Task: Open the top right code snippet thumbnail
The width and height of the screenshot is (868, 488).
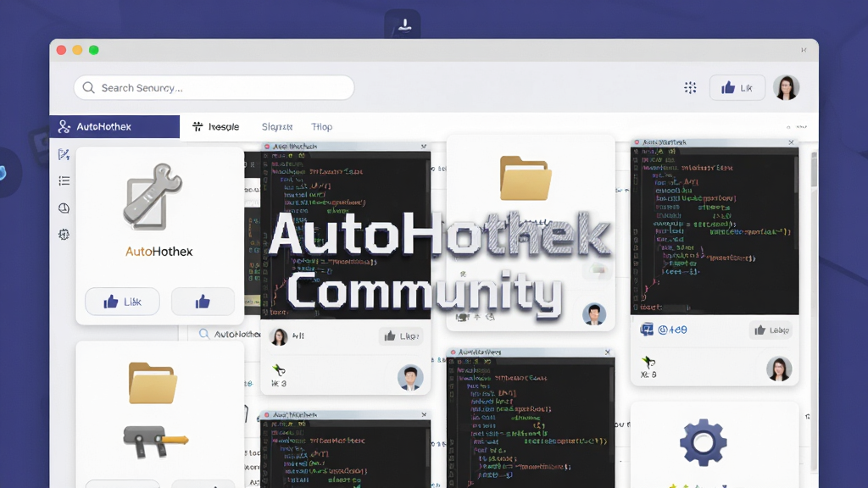Action: coord(715,230)
